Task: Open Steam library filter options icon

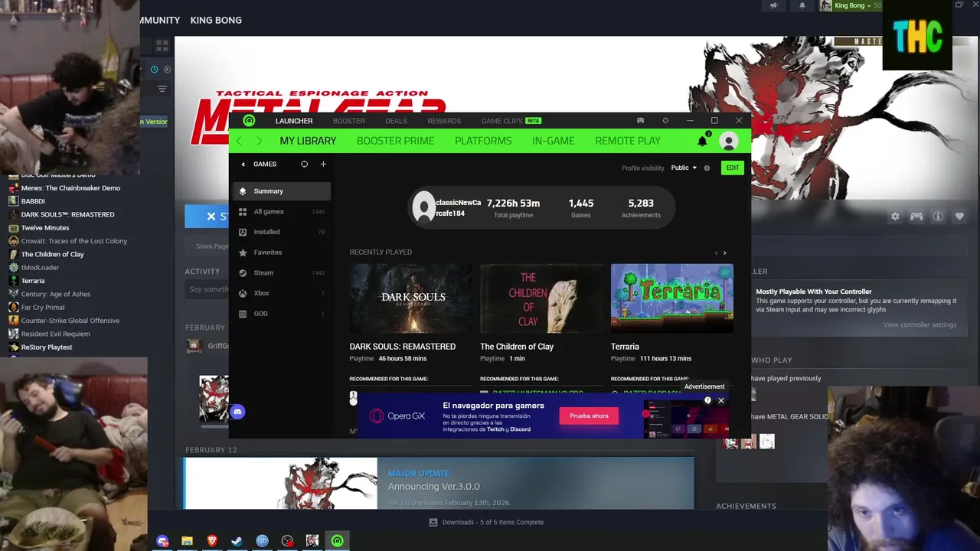Action: (162, 89)
